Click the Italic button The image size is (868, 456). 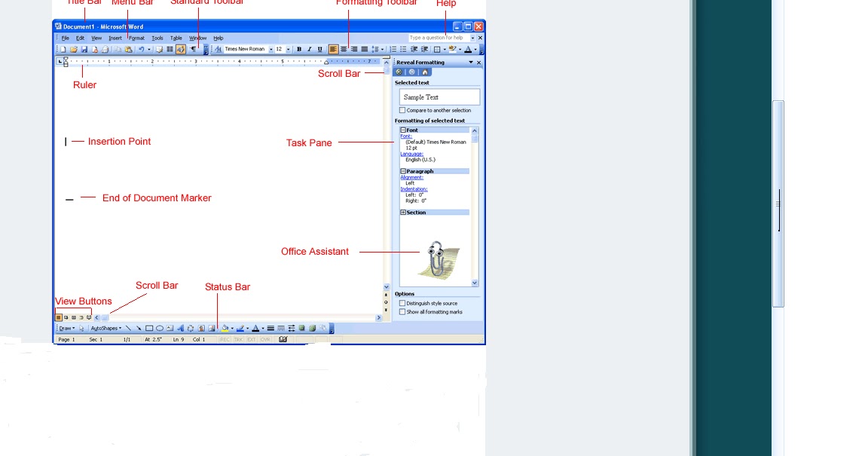pyautogui.click(x=310, y=49)
